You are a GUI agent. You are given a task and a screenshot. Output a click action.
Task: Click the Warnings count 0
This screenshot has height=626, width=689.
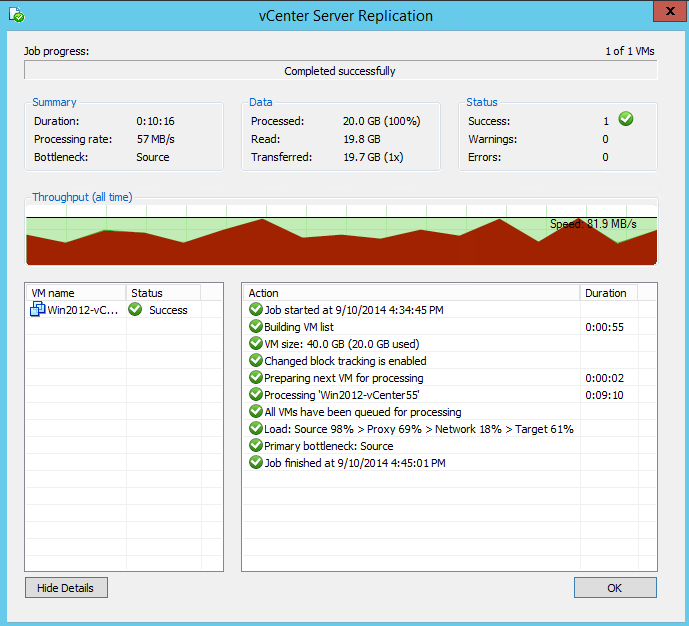coord(606,139)
